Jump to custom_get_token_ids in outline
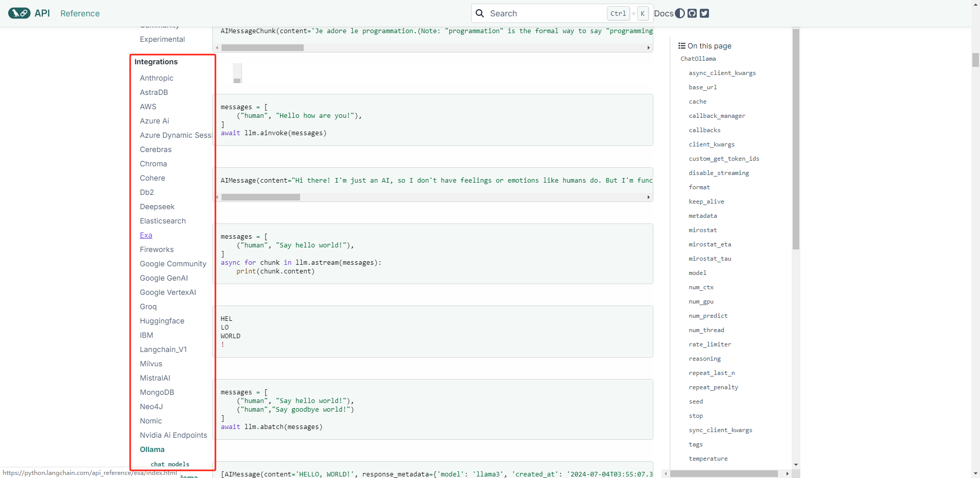 (724, 159)
